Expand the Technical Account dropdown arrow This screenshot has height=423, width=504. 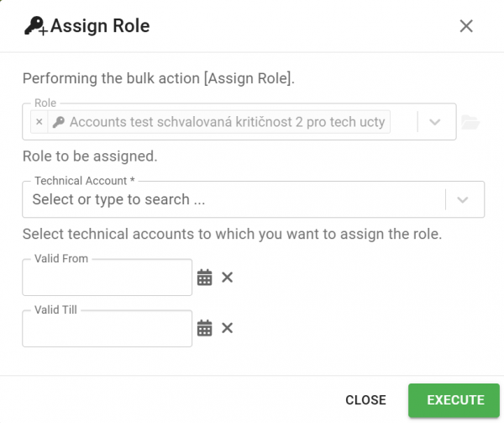click(x=462, y=200)
